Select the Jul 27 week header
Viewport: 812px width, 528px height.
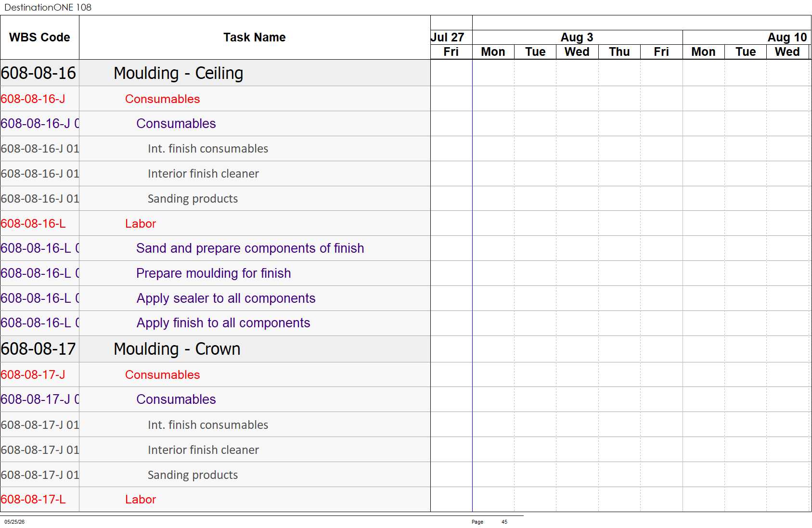448,38
